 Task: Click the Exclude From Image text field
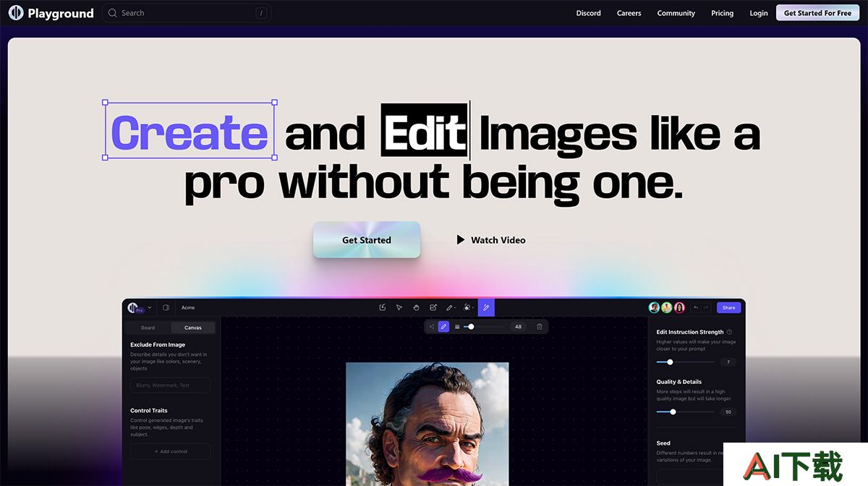pos(171,385)
